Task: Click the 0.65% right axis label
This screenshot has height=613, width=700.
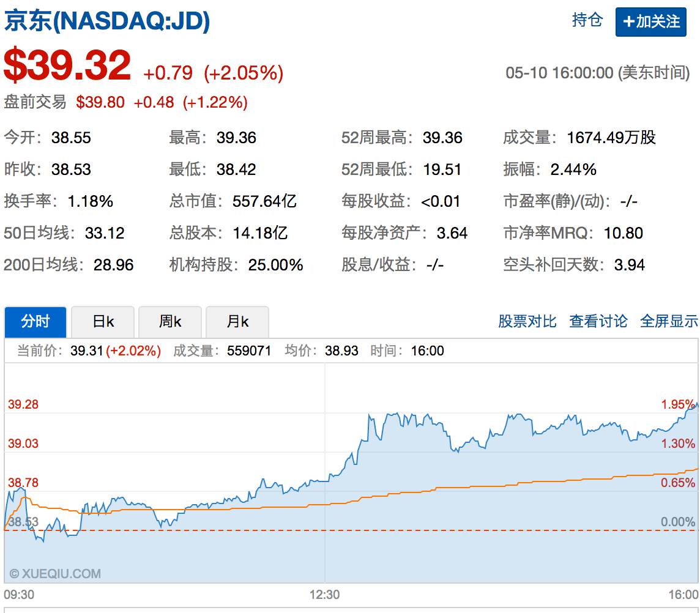Action: point(678,483)
